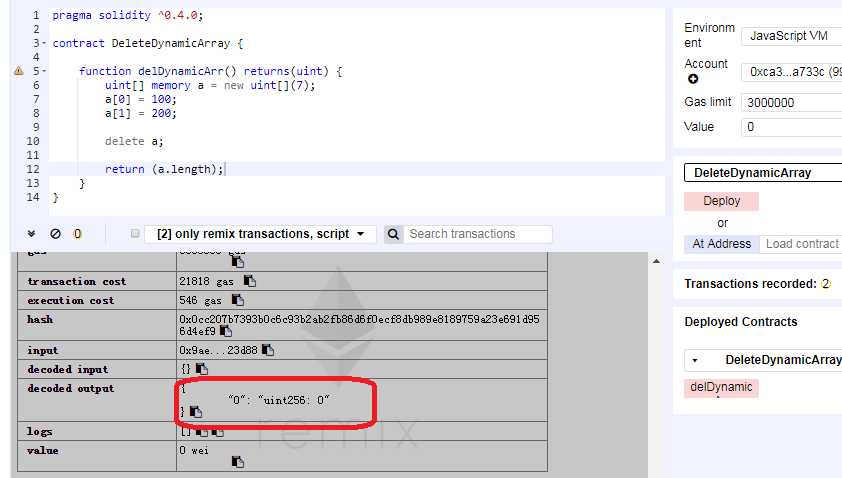This screenshot has width=842, height=478.
Task: Toggle the listen on network checkbox
Action: pyautogui.click(x=135, y=233)
